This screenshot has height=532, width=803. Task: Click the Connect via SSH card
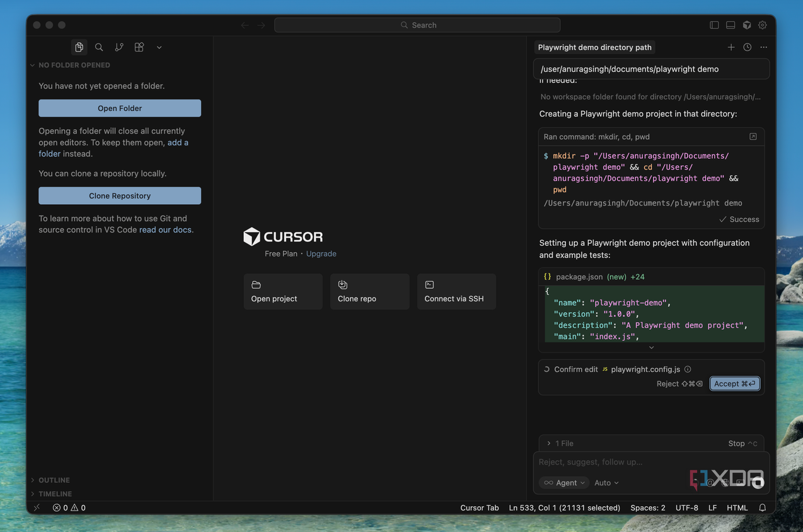(456, 292)
